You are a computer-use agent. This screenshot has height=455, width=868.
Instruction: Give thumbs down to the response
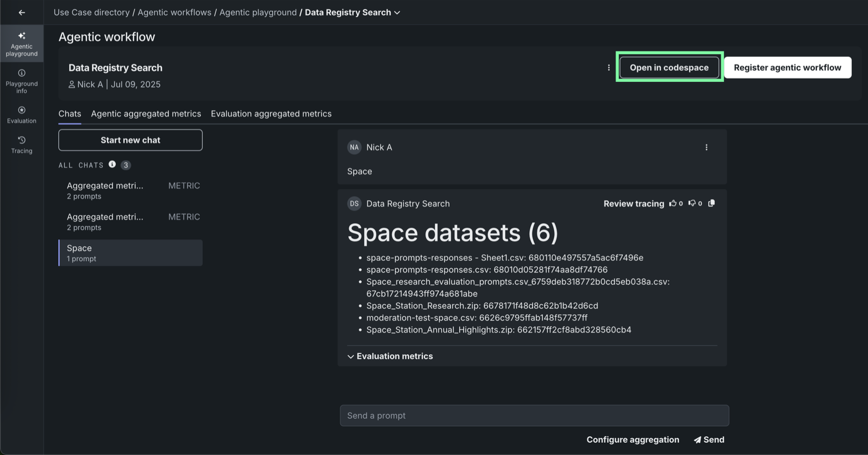click(692, 203)
